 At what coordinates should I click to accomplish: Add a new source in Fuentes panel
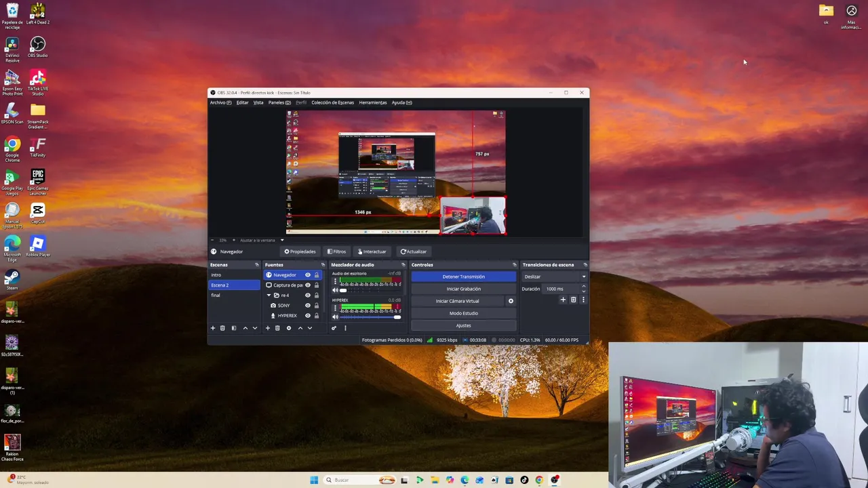pyautogui.click(x=267, y=328)
